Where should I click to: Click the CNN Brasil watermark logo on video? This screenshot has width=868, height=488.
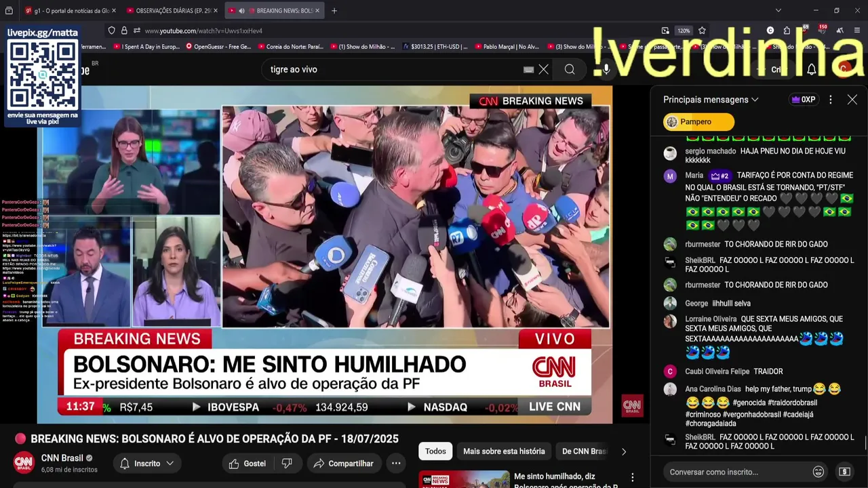632,406
